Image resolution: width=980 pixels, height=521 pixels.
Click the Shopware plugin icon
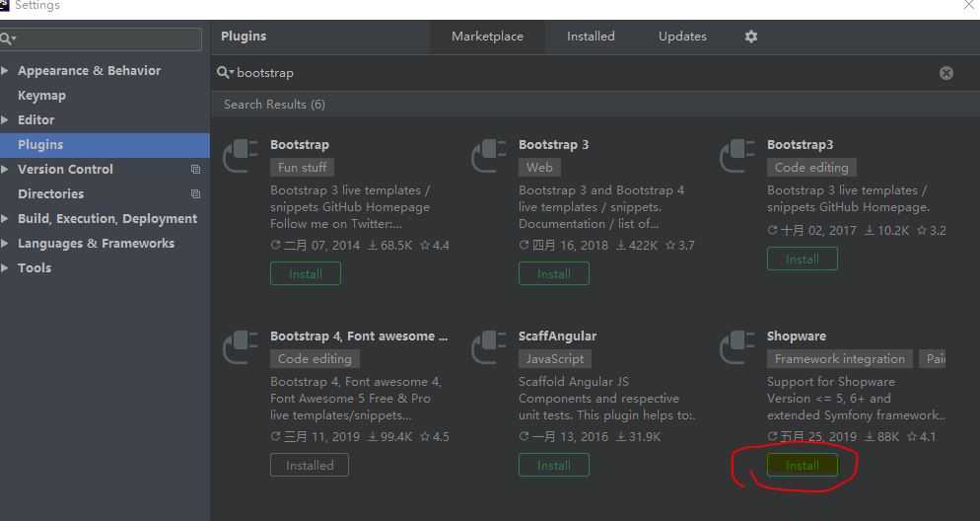736,346
